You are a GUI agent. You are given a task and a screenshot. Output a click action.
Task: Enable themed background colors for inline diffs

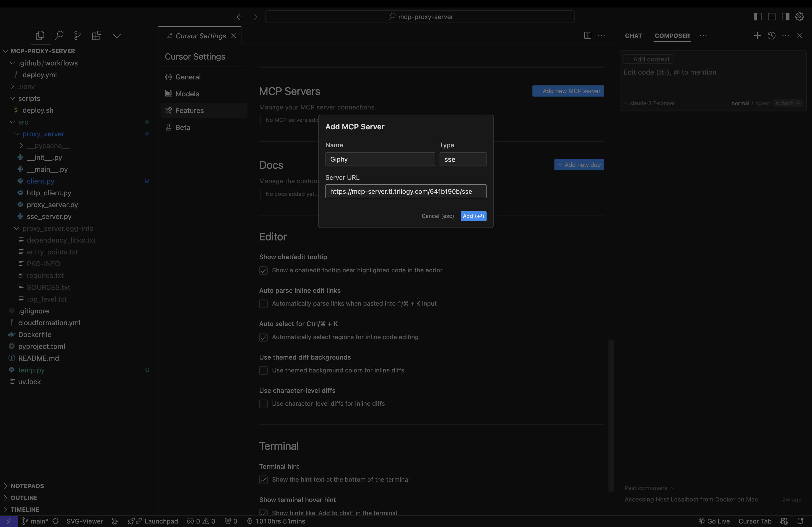coord(263,371)
